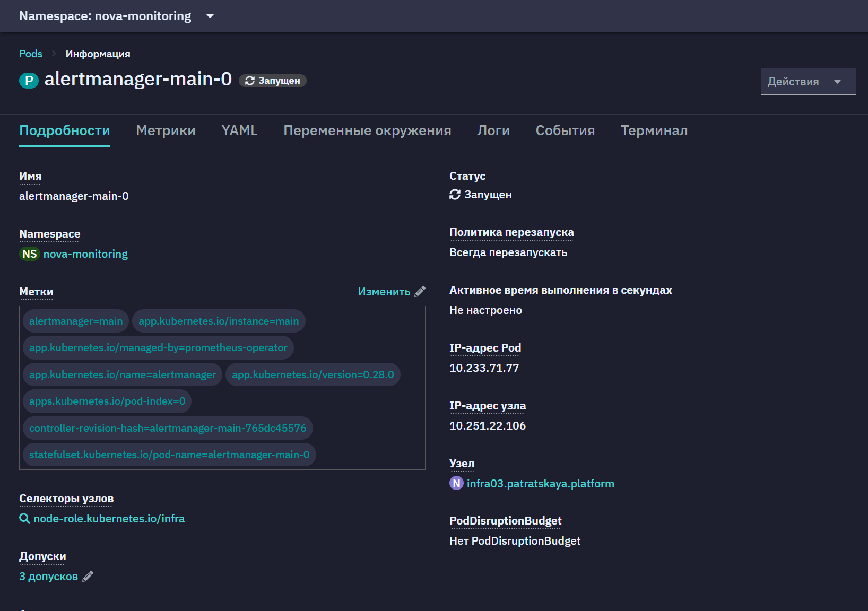
Task: Open the Переменные окружения tab
Action: [367, 130]
